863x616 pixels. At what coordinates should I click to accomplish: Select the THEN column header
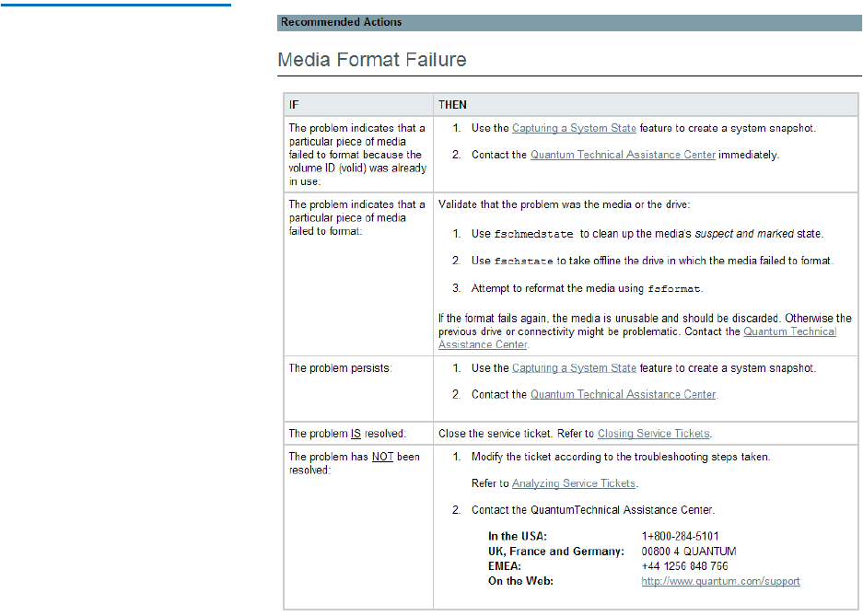tap(452, 105)
